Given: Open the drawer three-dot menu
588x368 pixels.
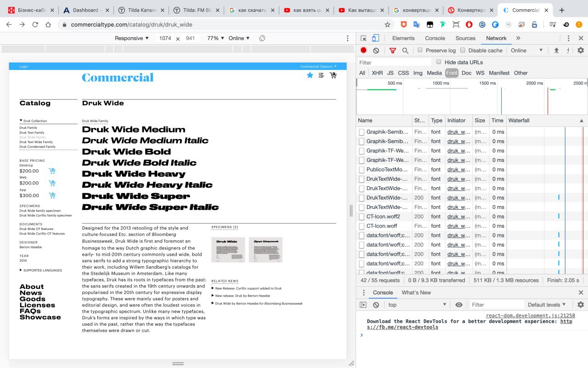Looking at the screenshot, I should (x=363, y=293).
